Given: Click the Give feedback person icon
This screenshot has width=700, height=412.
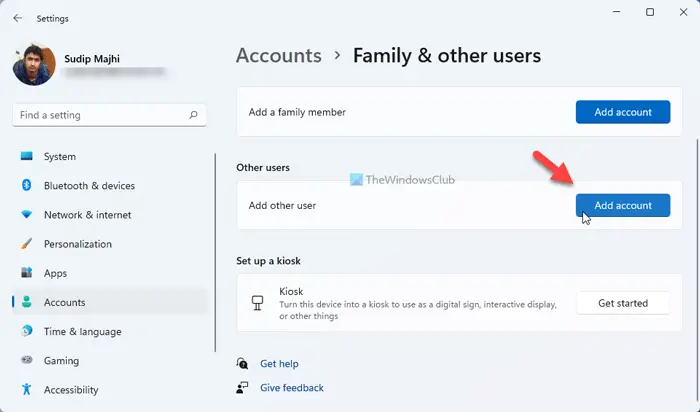Looking at the screenshot, I should coord(242,387).
